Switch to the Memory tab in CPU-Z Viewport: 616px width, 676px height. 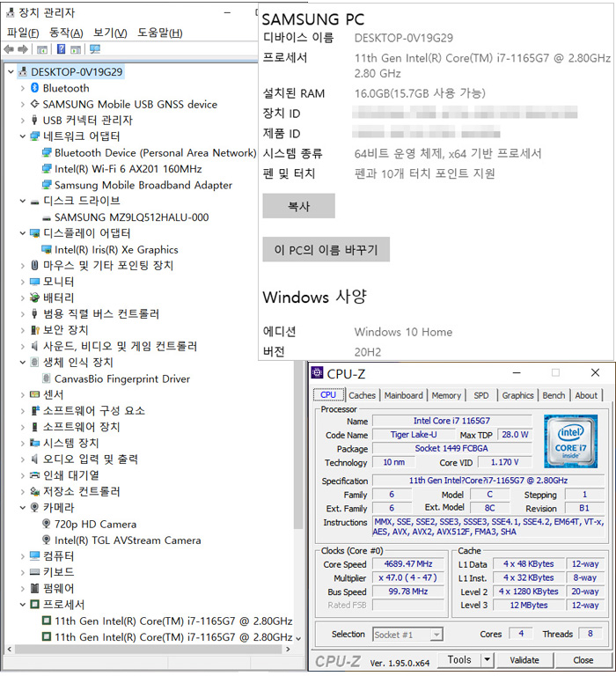(x=446, y=395)
